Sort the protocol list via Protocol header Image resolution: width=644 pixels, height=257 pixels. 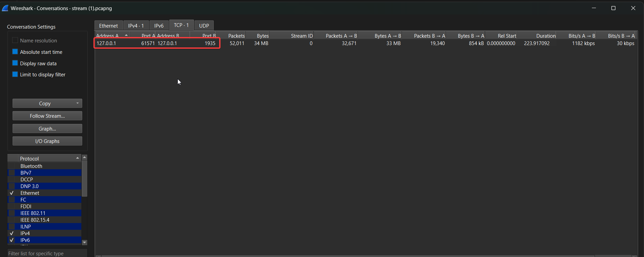(50, 158)
